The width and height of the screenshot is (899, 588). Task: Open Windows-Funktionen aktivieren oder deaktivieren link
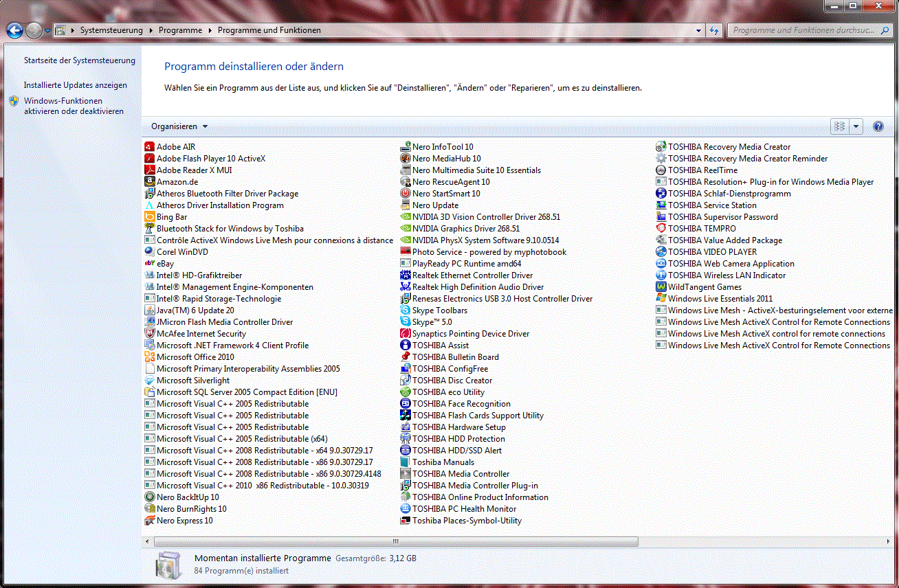click(74, 106)
